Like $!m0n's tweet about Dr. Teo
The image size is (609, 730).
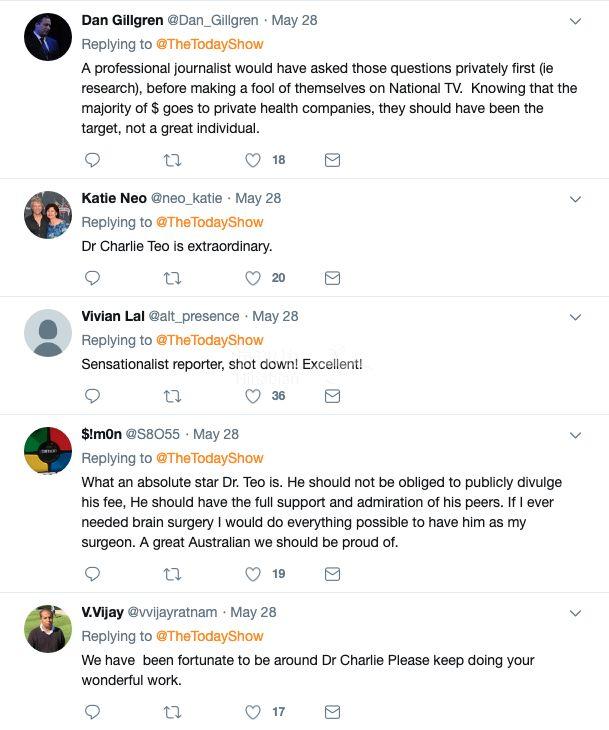point(253,574)
